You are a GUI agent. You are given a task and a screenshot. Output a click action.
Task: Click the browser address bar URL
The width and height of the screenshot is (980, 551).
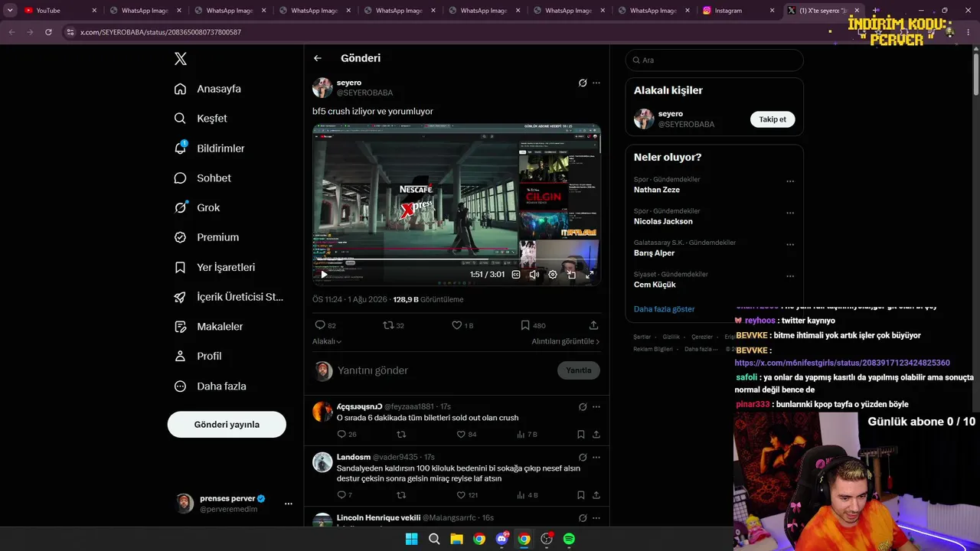point(161,32)
